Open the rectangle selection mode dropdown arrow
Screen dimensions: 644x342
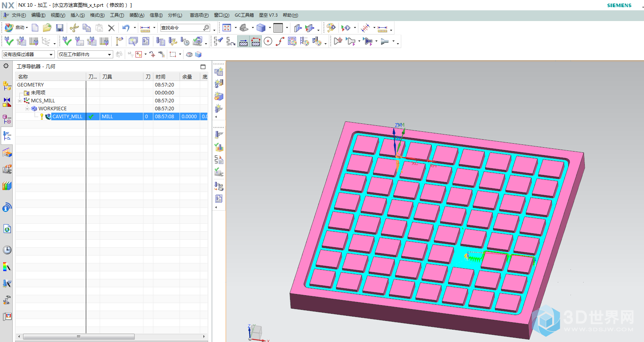click(180, 54)
